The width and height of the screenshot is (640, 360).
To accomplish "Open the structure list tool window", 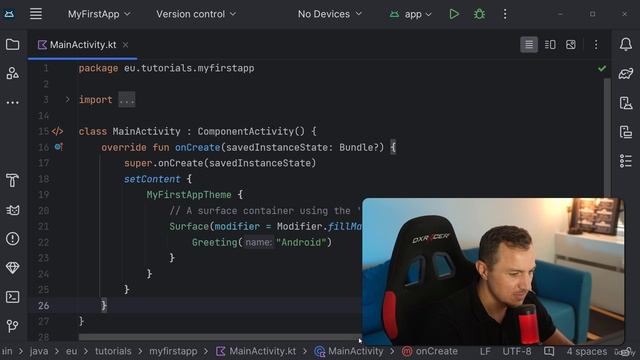I will (626, 161).
